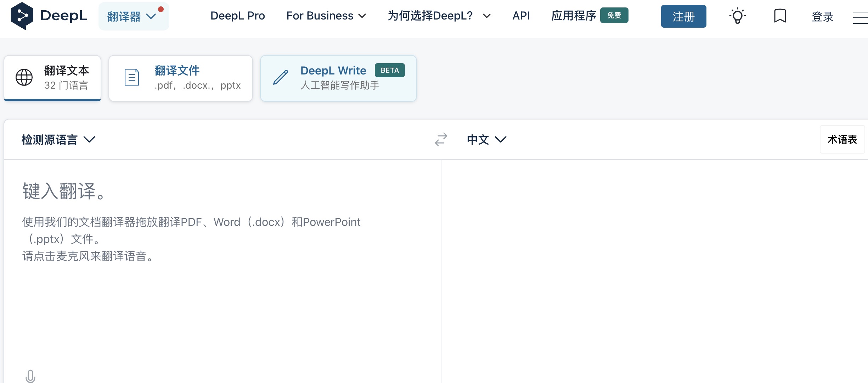This screenshot has width=868, height=383.
Task: Click the globe icon on 翻译文本 tab
Action: tap(24, 78)
